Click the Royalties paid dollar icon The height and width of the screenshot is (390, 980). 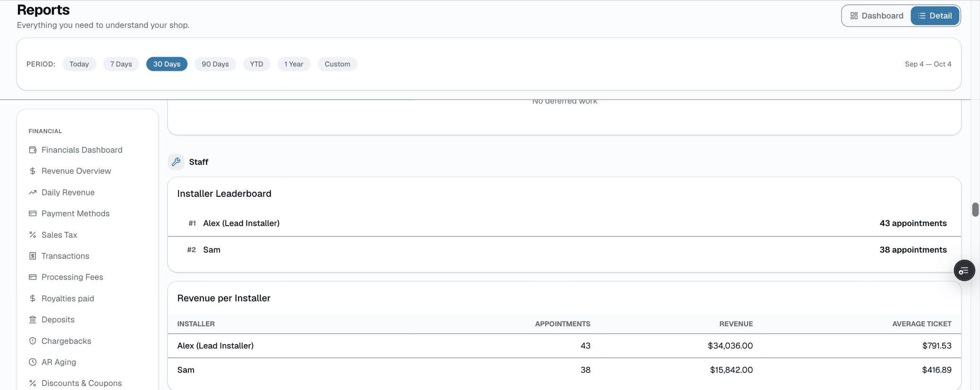(33, 298)
